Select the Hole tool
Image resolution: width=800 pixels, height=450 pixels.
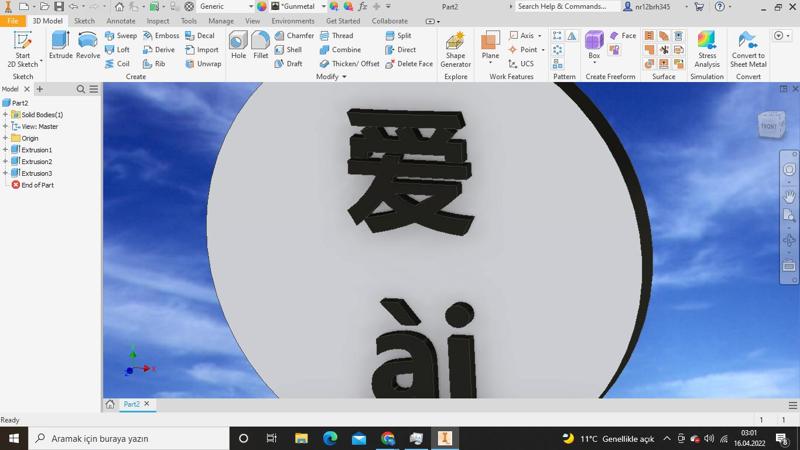(x=238, y=45)
